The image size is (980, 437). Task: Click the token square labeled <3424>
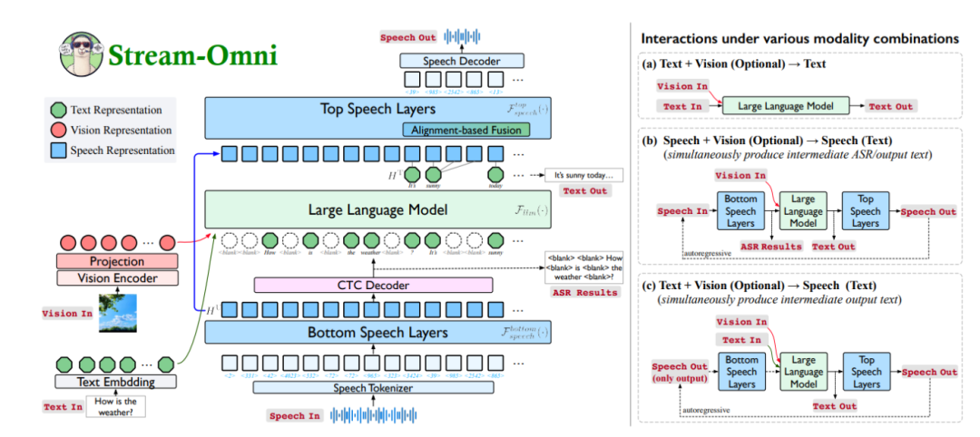pyautogui.click(x=413, y=362)
